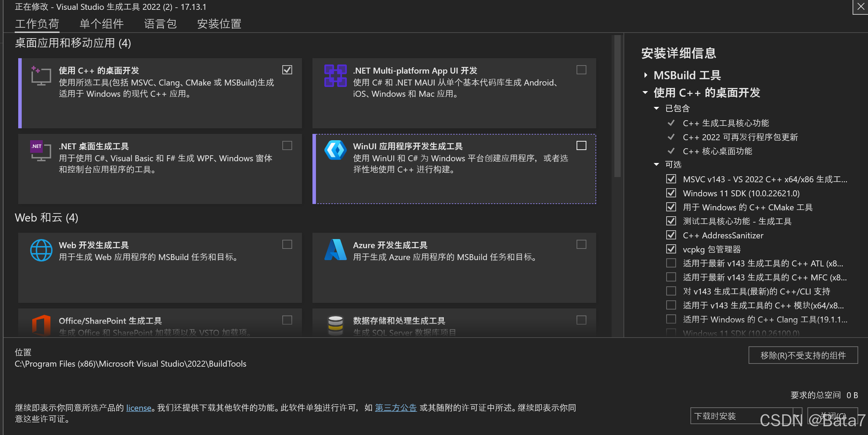Image resolution: width=868 pixels, height=435 pixels.
Task: Expand the MSBuild 工具 tree node
Action: 646,75
